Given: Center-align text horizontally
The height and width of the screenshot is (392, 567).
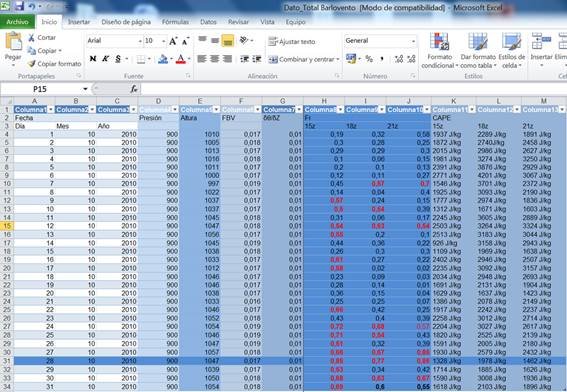Looking at the screenshot, I should (x=214, y=59).
